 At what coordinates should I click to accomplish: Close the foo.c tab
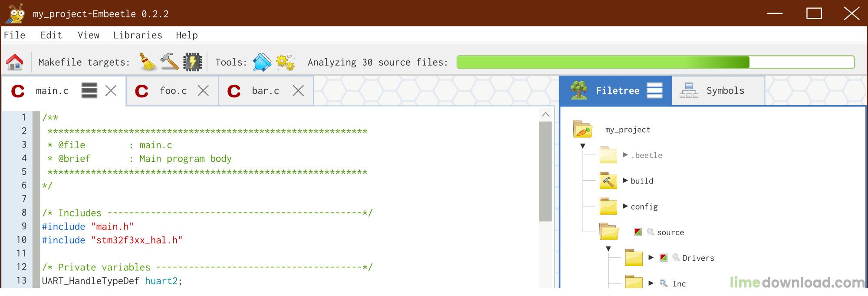click(203, 90)
